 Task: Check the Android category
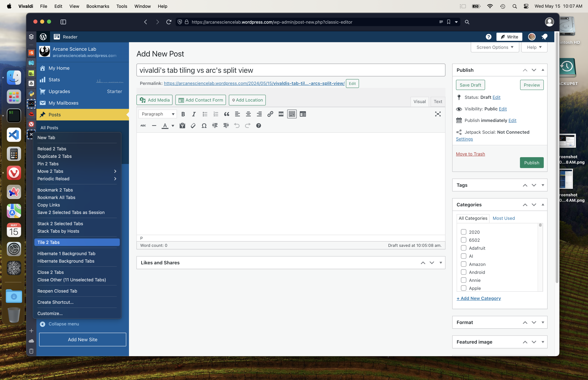(x=464, y=272)
